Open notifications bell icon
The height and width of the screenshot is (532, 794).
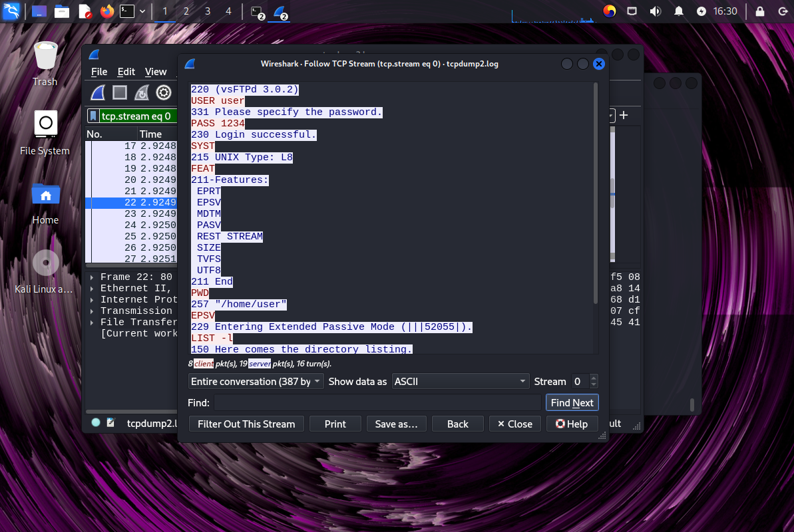click(x=679, y=11)
